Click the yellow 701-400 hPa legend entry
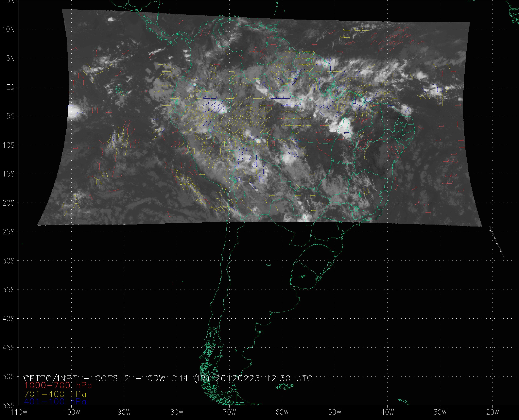Viewport: 519px width, 420px height. tap(55, 394)
